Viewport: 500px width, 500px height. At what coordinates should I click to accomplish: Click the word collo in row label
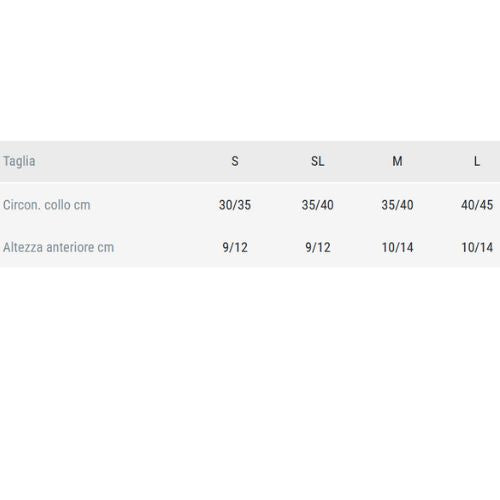coord(57,205)
